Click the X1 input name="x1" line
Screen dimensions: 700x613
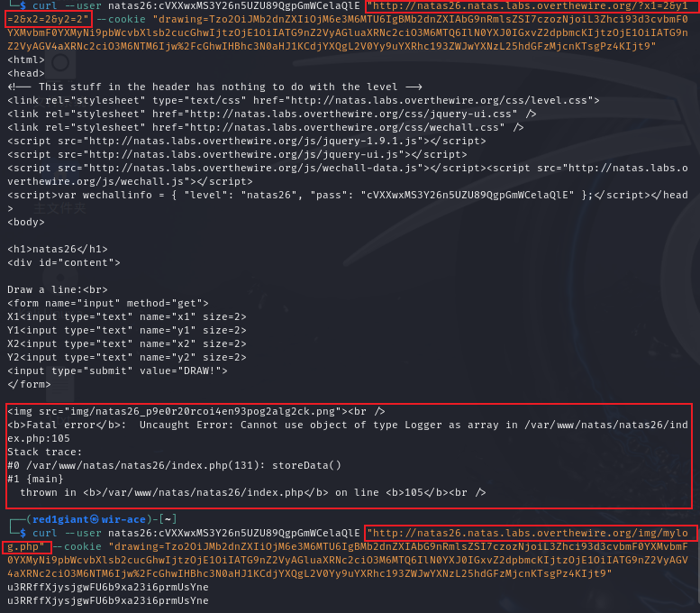(x=127, y=316)
